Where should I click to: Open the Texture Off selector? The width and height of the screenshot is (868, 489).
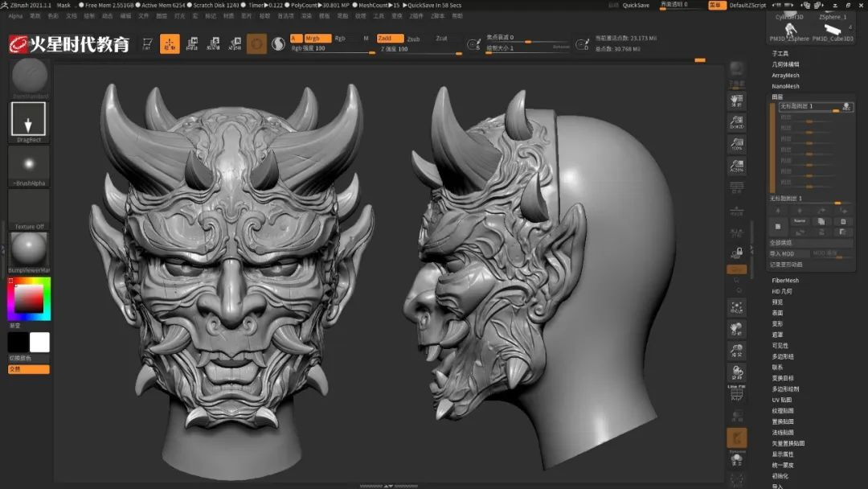tap(29, 208)
